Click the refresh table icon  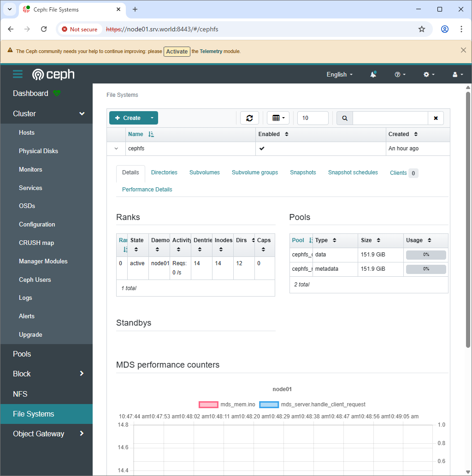[249, 118]
